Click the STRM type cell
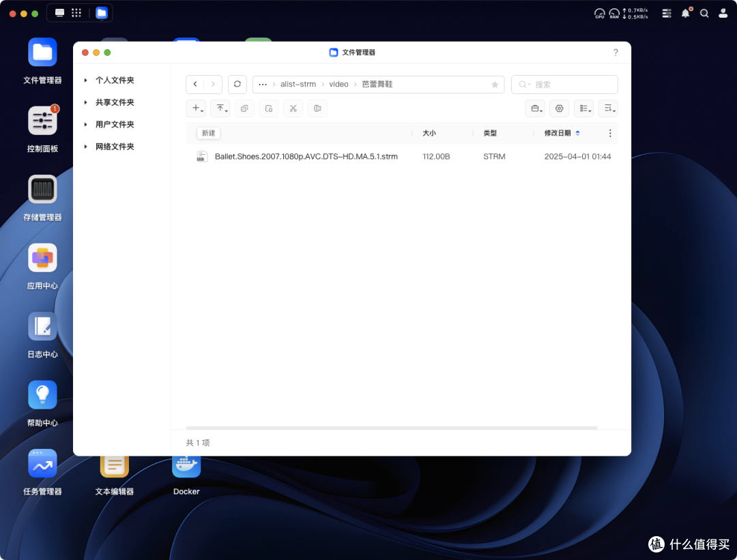 494,156
